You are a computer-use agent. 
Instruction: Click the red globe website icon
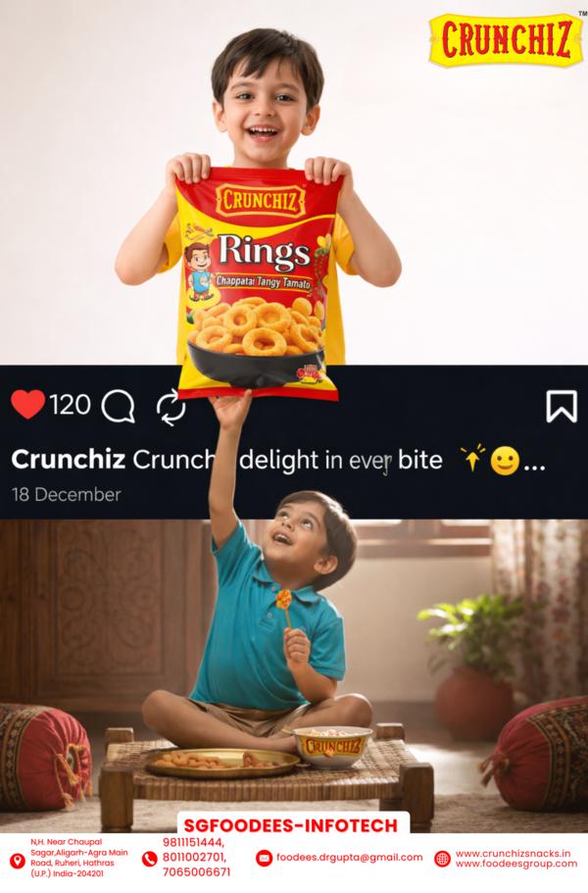pos(442,859)
